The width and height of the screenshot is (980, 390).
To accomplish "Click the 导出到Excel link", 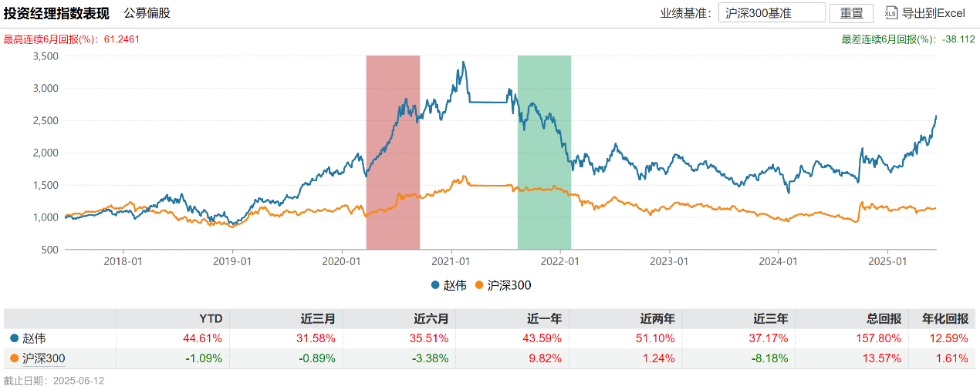I will pyautogui.click(x=933, y=13).
